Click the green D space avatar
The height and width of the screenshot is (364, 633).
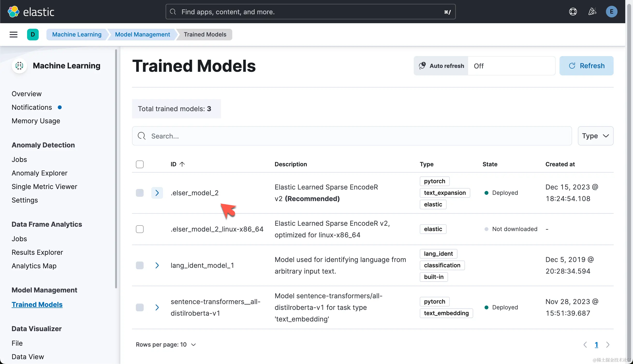(x=33, y=35)
